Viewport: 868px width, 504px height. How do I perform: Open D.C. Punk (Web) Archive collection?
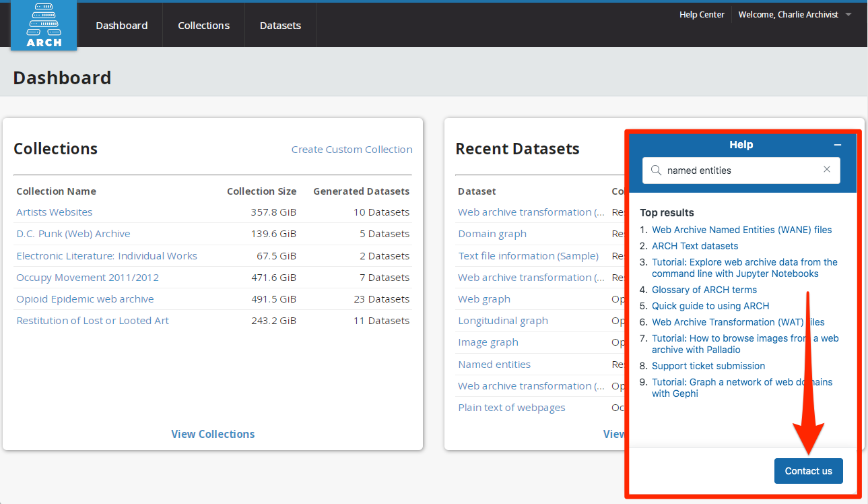(x=73, y=234)
